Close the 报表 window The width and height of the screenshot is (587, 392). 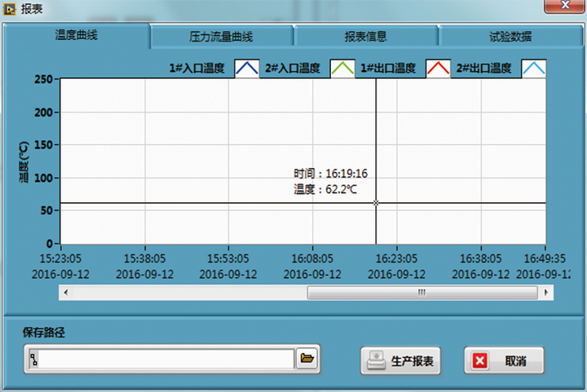(x=565, y=5)
